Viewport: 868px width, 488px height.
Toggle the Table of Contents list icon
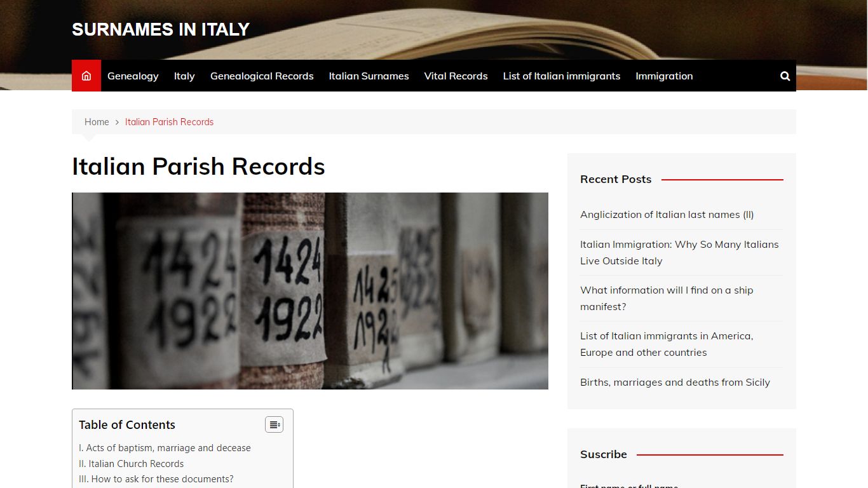(x=275, y=424)
